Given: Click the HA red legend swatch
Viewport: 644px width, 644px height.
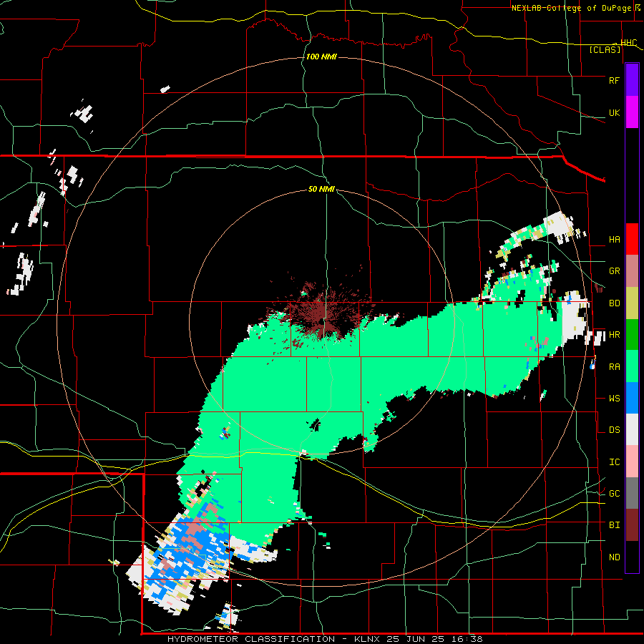Looking at the screenshot, I should pos(632,239).
